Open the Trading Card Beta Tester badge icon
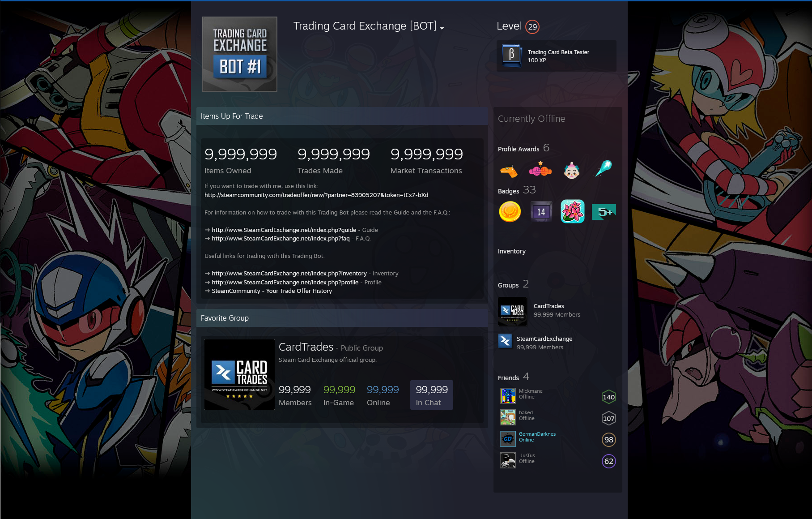 511,56
